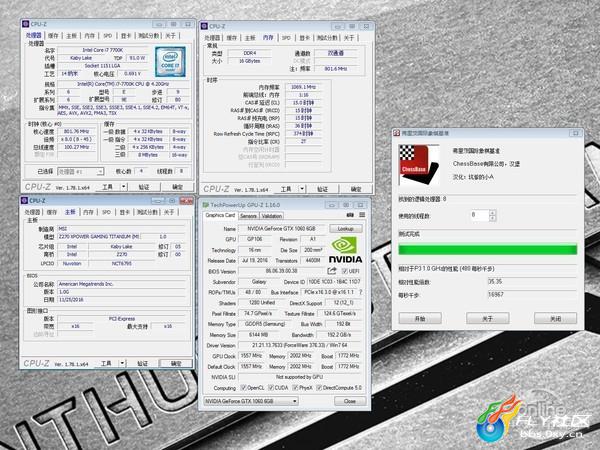Click 确定 in the CPU-Z memory window
Image resolution: width=600 pixels, height=450 pixels.
tap(356, 189)
